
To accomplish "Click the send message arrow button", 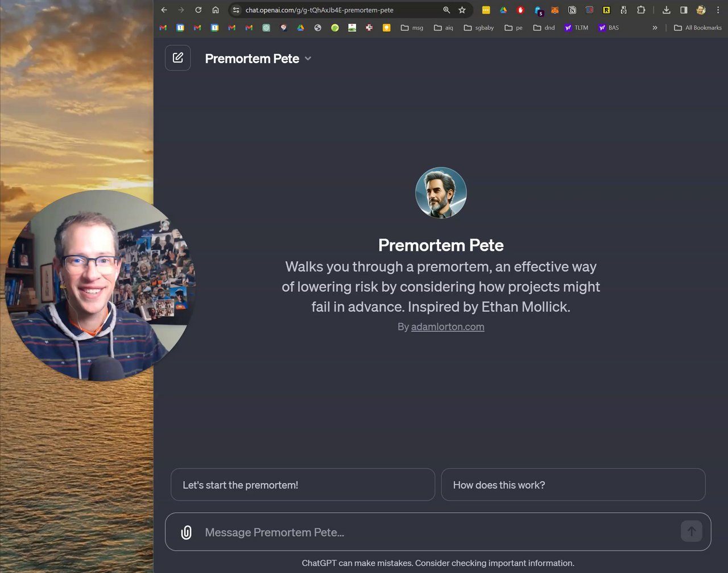I will [692, 531].
